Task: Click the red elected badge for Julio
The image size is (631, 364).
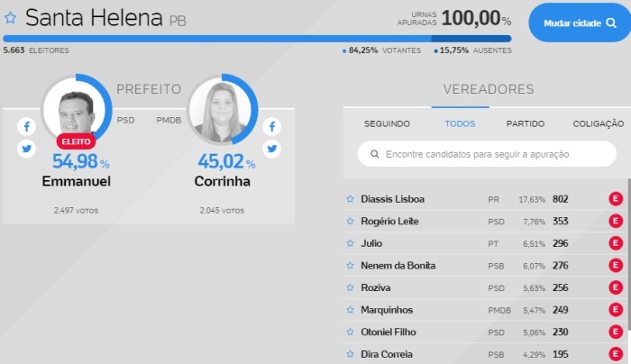Action: click(616, 243)
